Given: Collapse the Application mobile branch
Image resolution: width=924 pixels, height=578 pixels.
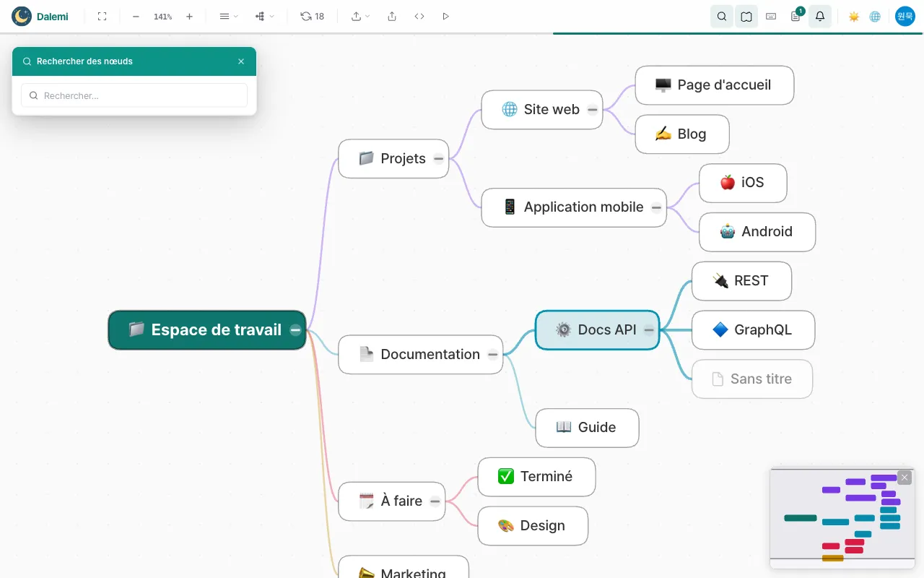Looking at the screenshot, I should 656,207.
